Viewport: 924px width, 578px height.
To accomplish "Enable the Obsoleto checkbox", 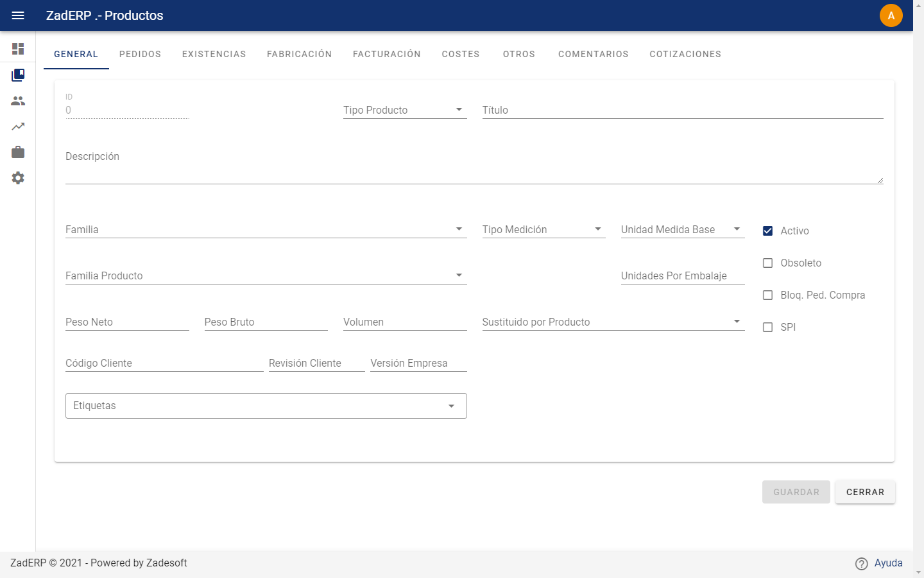I will 767,263.
